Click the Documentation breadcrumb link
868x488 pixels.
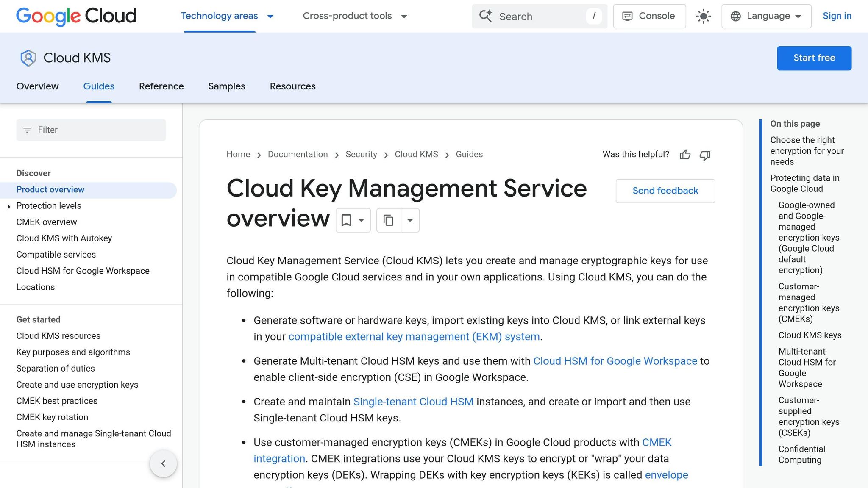(x=298, y=155)
